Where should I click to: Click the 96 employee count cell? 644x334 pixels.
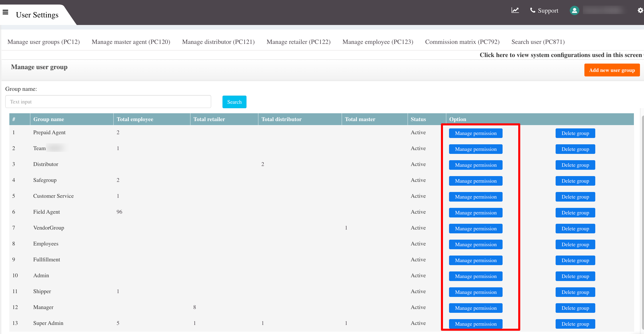pyautogui.click(x=119, y=212)
